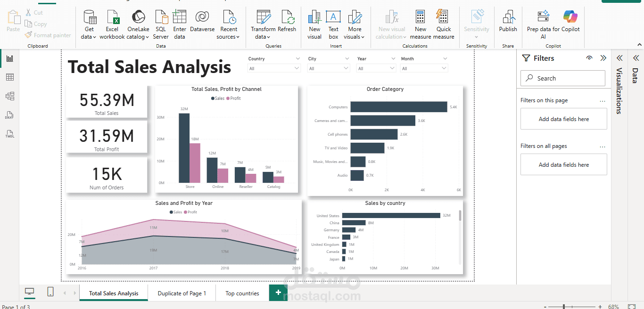Click the zoom in plus button
The height and width of the screenshot is (309, 644).
[x=600, y=307]
